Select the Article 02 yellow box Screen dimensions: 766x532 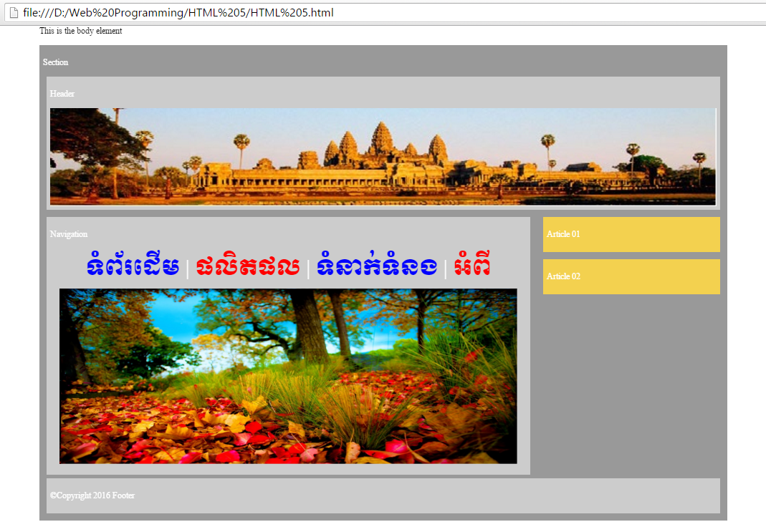[x=631, y=276]
